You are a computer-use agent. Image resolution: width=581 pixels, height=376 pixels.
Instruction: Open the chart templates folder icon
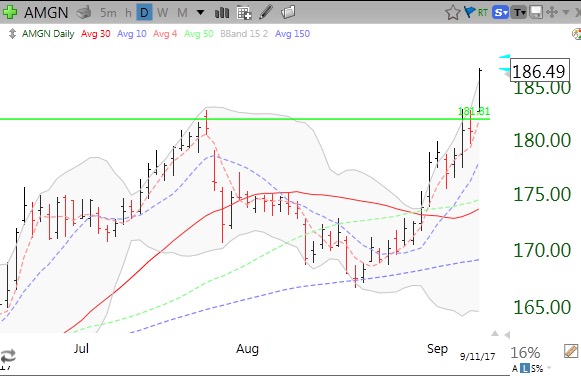tap(288, 12)
